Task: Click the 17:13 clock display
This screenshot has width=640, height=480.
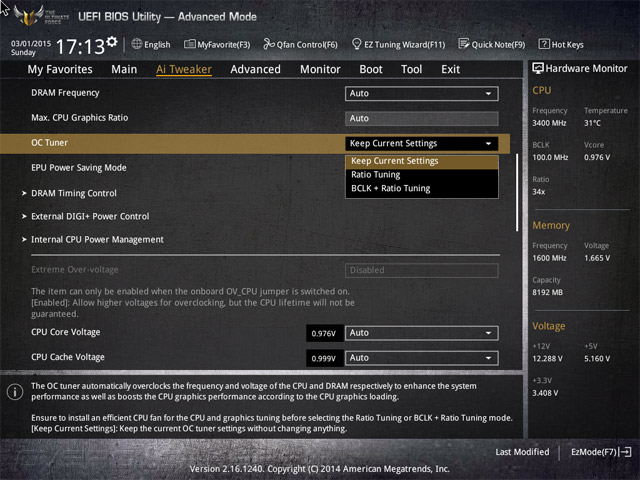Action: click(x=80, y=47)
